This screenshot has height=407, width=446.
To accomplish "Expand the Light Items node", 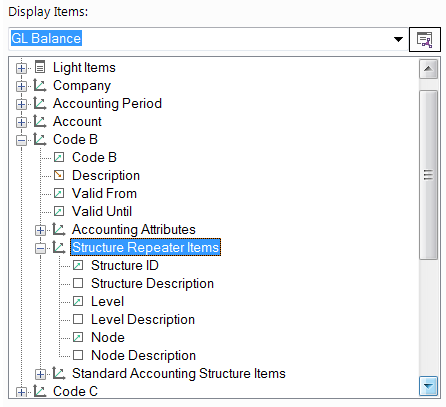I will [21, 68].
